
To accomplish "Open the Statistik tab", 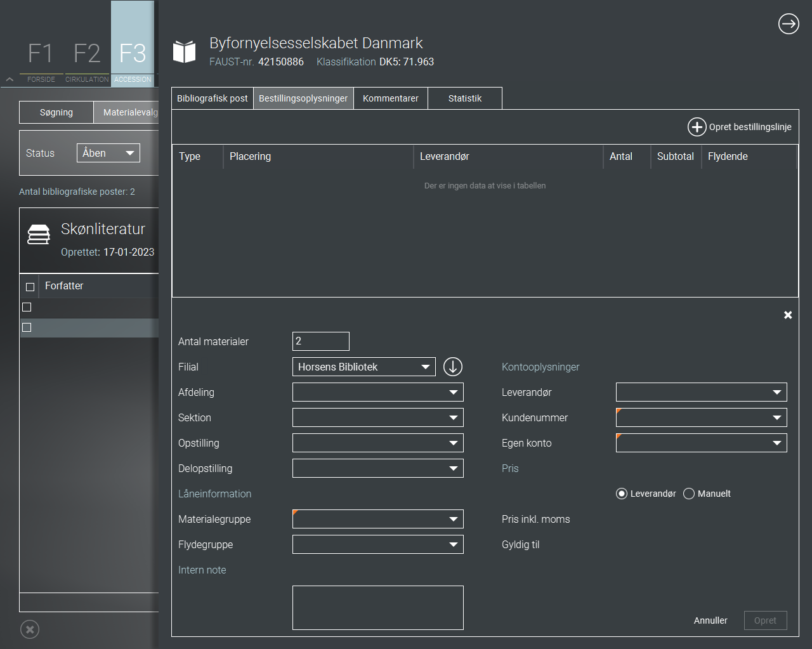I will coord(465,98).
